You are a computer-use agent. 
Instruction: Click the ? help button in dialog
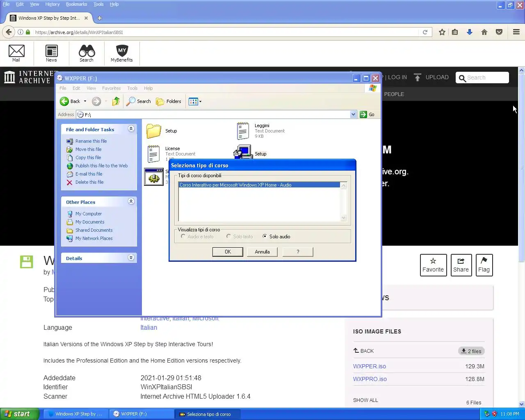298,252
